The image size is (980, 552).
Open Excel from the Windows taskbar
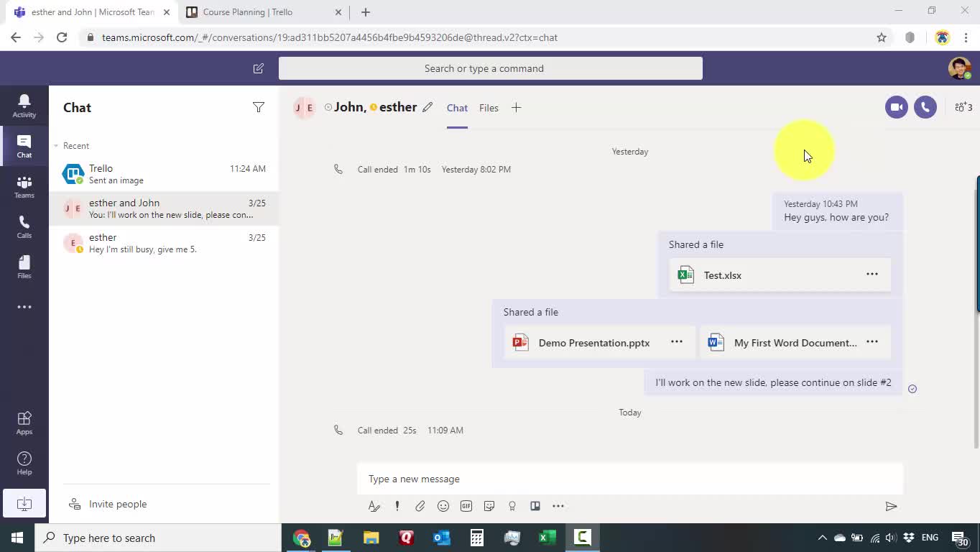coord(547,538)
